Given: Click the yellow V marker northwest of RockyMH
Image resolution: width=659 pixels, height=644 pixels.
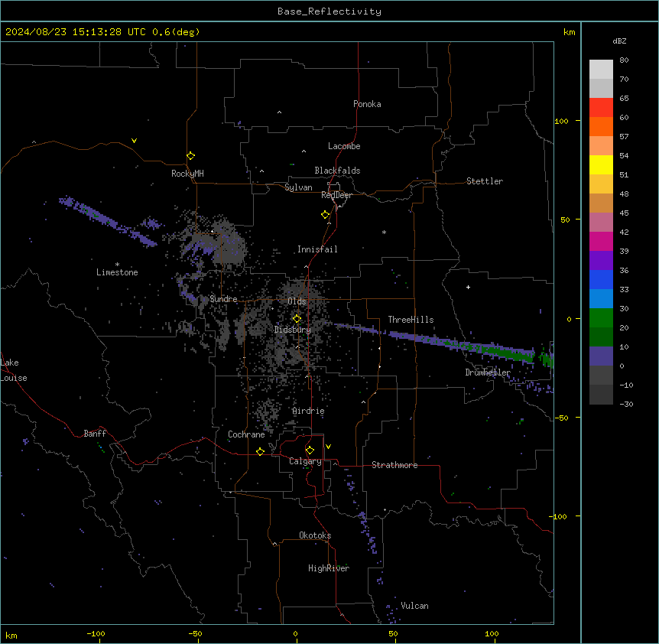Looking at the screenshot, I should tap(134, 141).
